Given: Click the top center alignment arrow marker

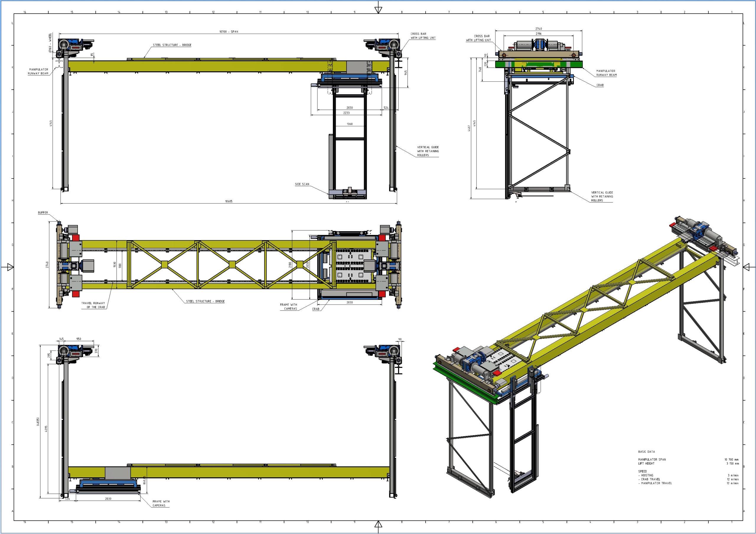Looking at the screenshot, I should point(378,9).
